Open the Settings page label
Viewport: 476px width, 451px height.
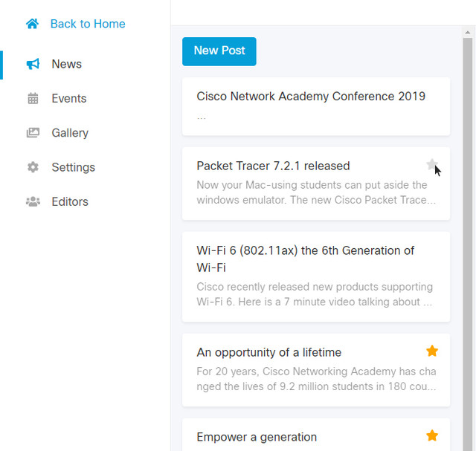73,167
